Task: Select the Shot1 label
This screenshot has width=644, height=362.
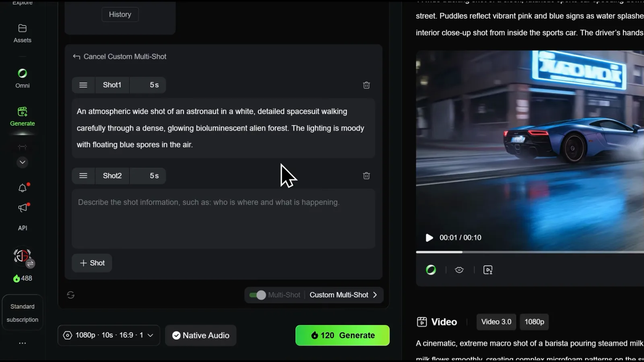Action: [112, 85]
